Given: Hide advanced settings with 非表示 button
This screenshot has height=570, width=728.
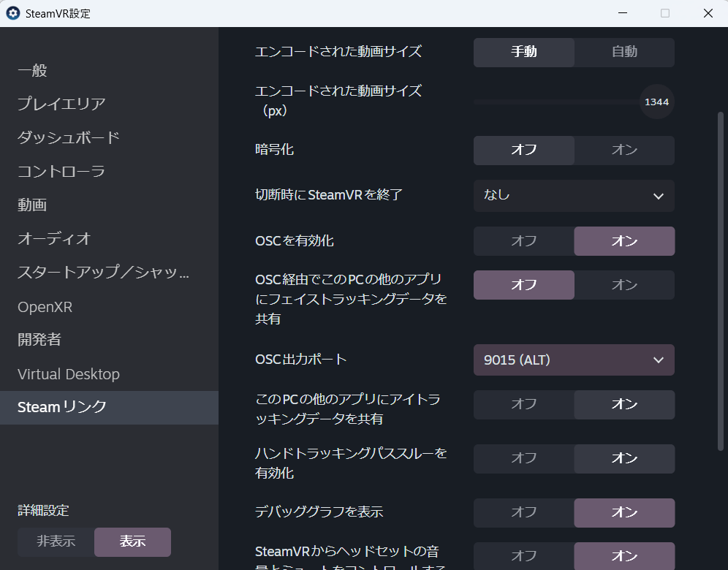Looking at the screenshot, I should [56, 542].
